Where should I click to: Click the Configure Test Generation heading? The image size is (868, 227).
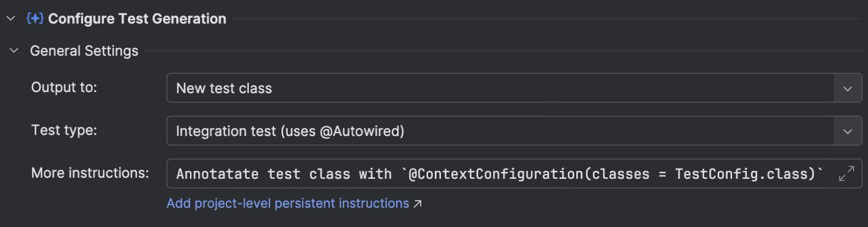[x=137, y=19]
